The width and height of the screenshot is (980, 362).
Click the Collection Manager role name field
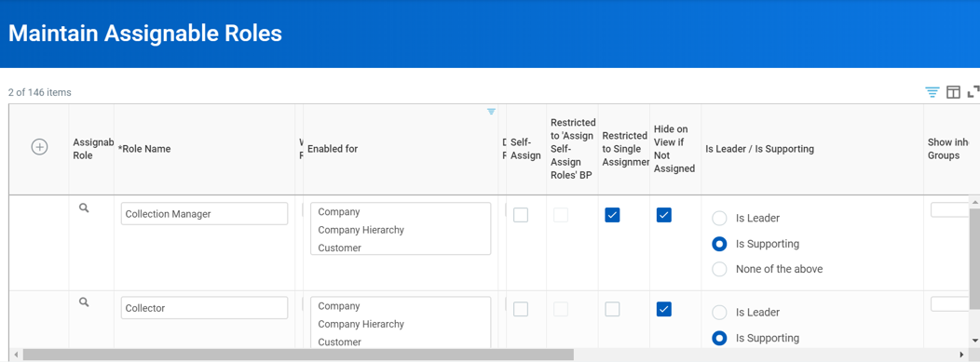(204, 213)
